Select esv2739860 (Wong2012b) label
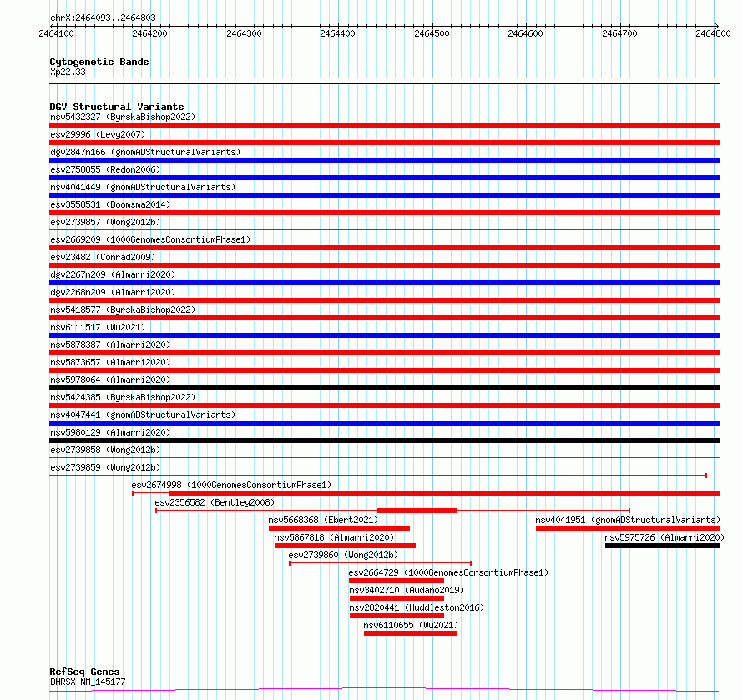Viewport: 743px width, 700px height. (343, 555)
